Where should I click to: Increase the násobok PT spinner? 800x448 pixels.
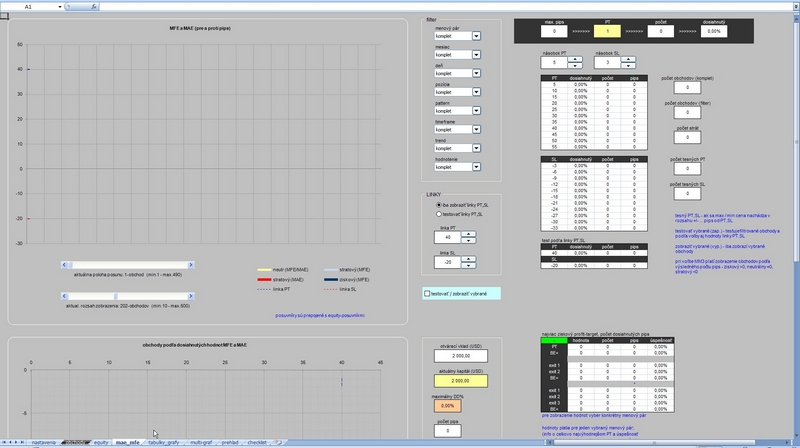pyautogui.click(x=575, y=60)
